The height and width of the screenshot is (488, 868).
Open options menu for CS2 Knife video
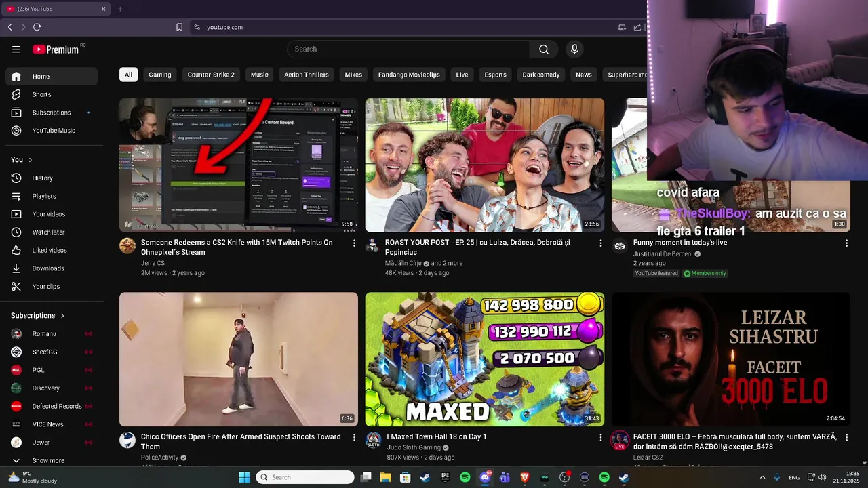[354, 243]
